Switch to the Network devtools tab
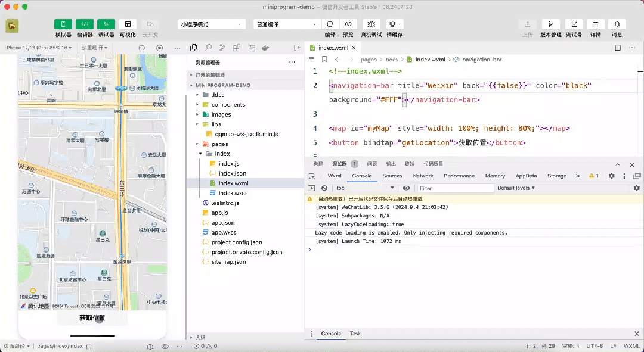 (423, 176)
